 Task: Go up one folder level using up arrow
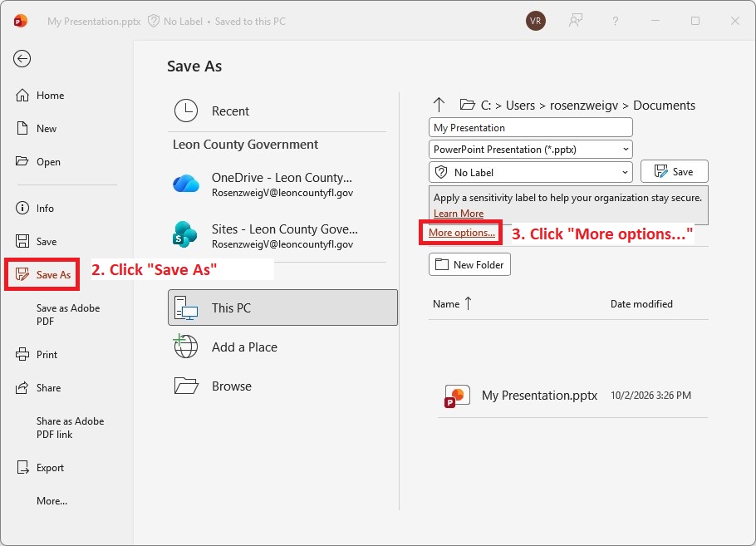pos(439,106)
